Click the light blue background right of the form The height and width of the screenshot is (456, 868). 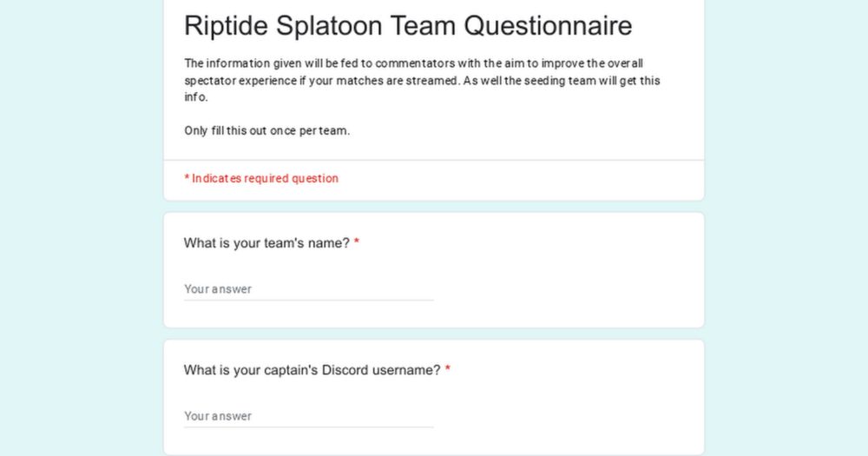(x=786, y=228)
